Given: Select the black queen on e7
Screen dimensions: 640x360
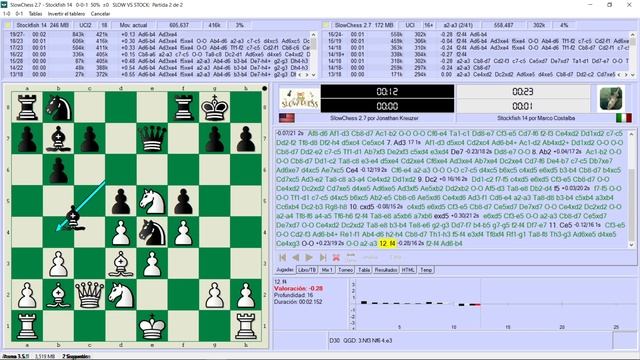Looking at the screenshot, I should click(152, 139).
